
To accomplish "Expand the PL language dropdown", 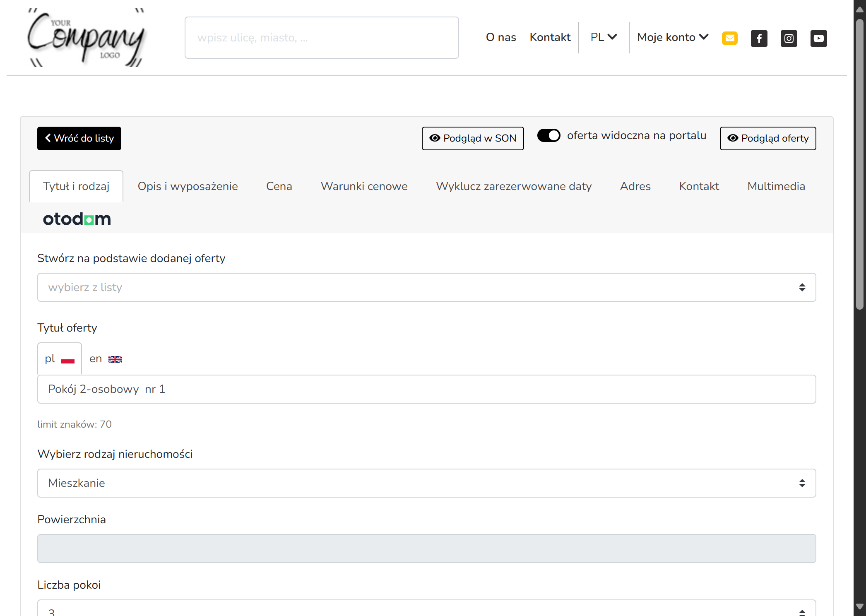I will coord(604,37).
